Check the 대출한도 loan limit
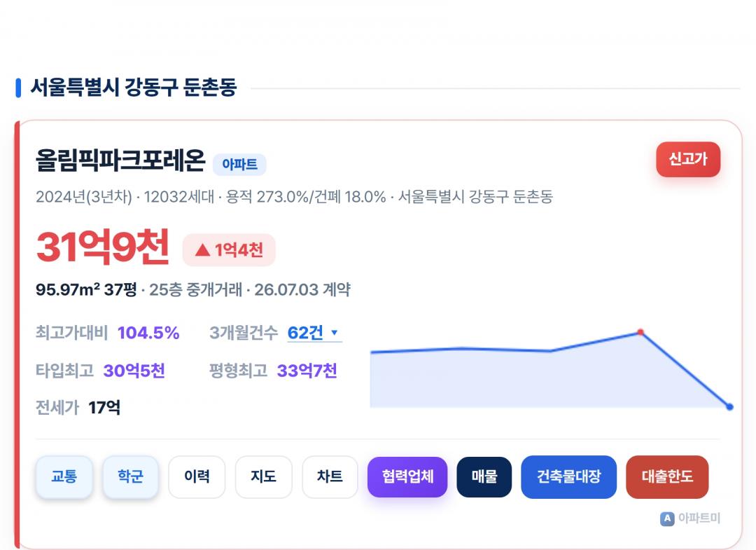Screen dimensions: 756x550 pyautogui.click(x=667, y=476)
